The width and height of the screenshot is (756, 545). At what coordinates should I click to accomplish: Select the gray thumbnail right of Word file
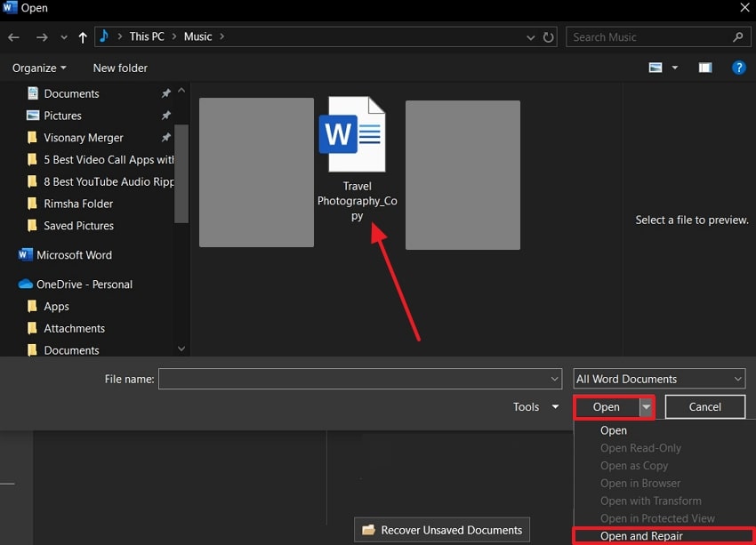[x=462, y=175]
